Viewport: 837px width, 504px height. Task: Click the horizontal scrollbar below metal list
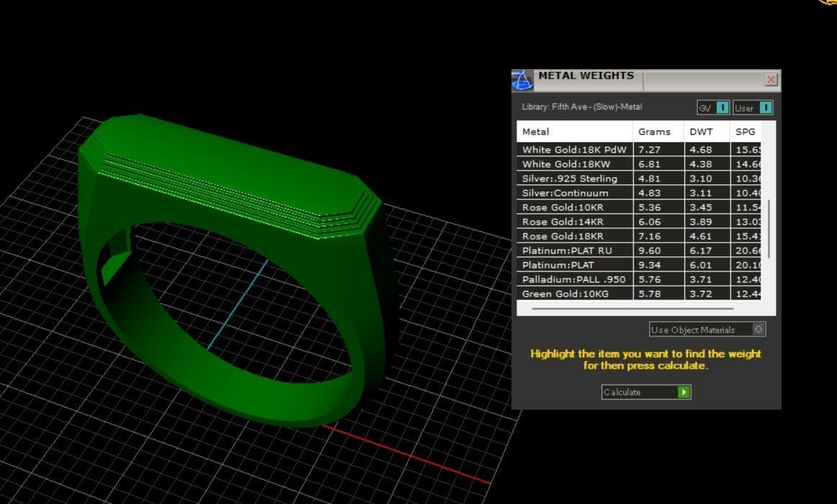[632, 308]
